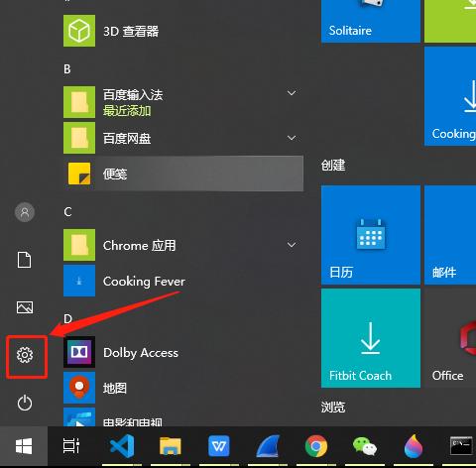Expand the Chrome 应用 folder

[x=292, y=245]
